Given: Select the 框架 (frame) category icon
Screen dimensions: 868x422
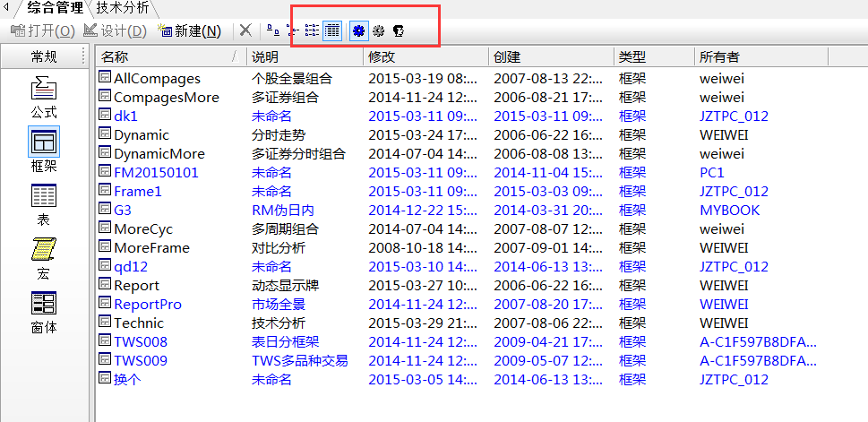Looking at the screenshot, I should coord(44,142).
